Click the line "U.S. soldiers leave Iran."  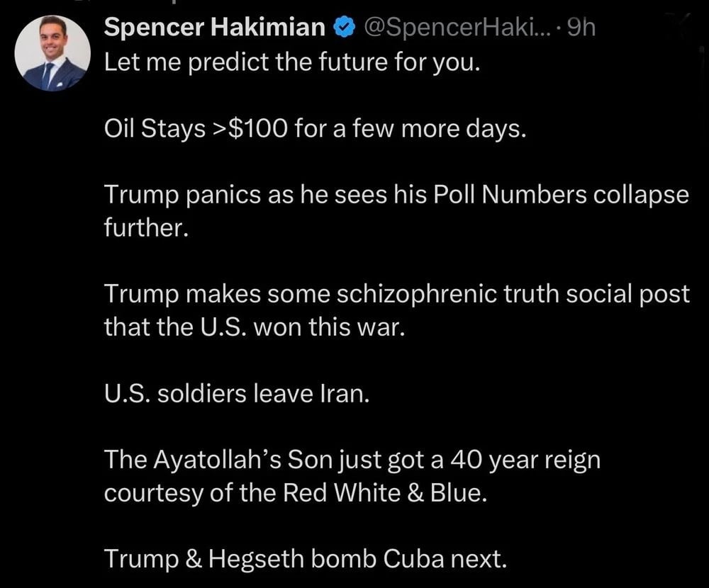(237, 394)
